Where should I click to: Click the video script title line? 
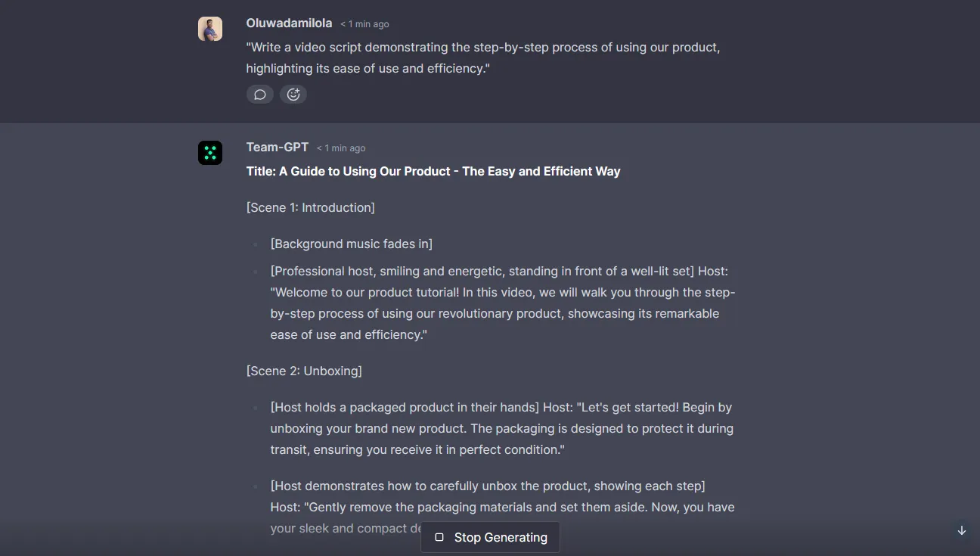point(433,171)
